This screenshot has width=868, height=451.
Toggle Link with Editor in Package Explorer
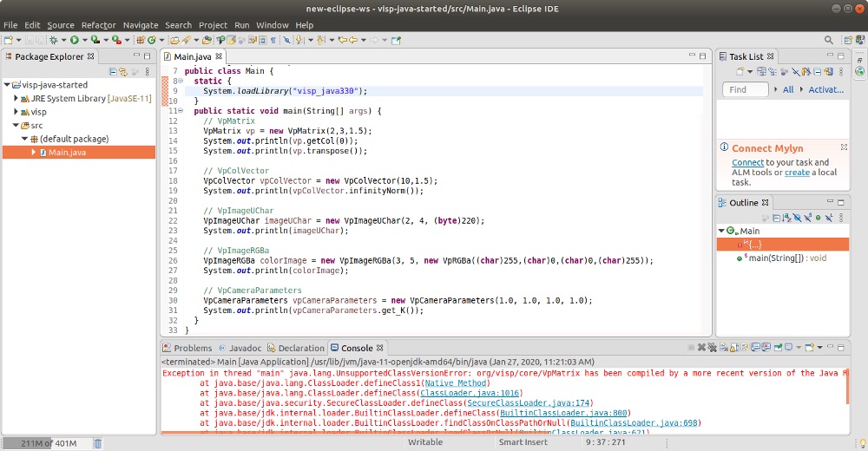(123, 72)
